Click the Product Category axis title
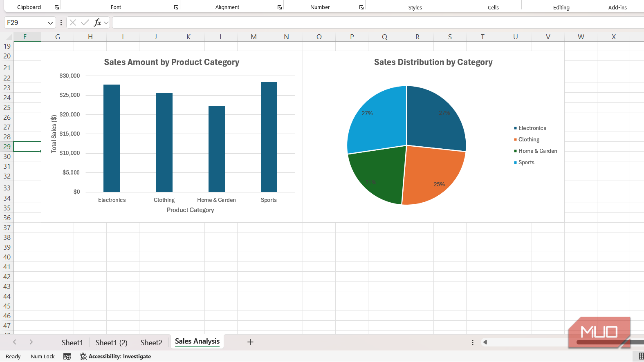 coord(191,210)
